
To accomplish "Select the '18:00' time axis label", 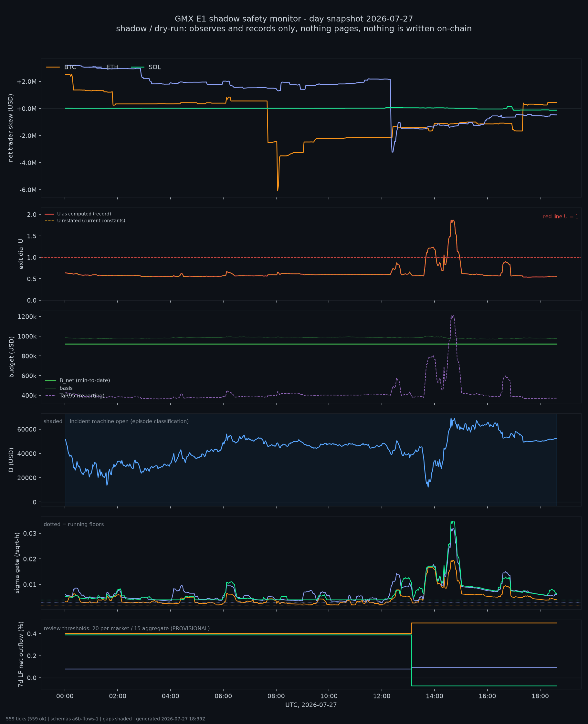I will [540, 696].
